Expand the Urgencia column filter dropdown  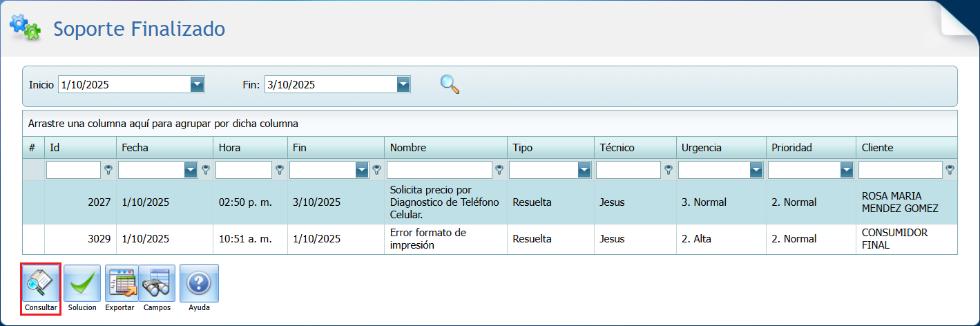coord(756,170)
